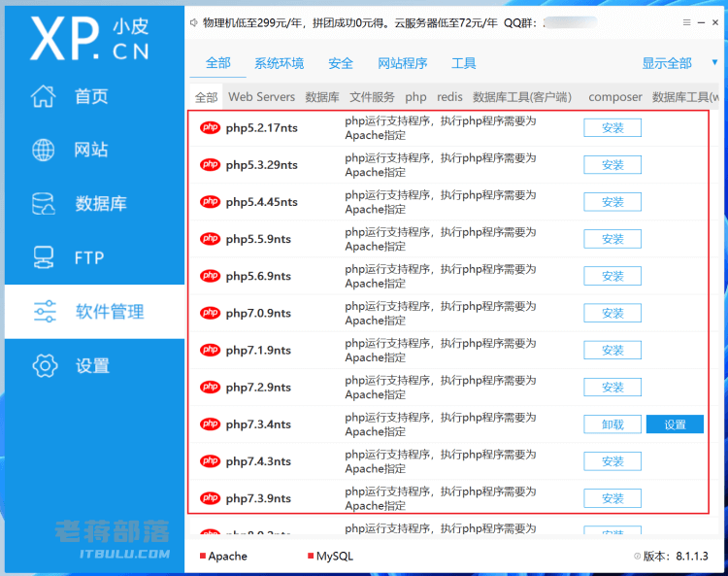Click the php icon beside php7.0.9nts
Screen dimensions: 728x576
tap(210, 313)
